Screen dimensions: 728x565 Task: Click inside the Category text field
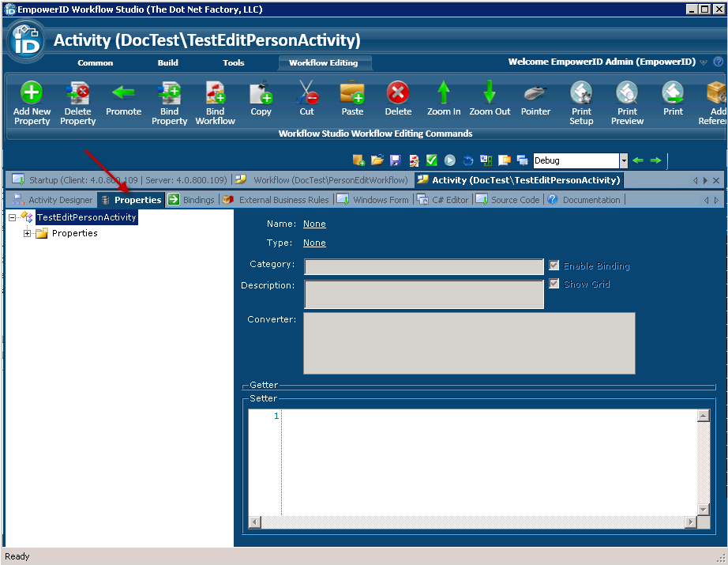pyautogui.click(x=423, y=266)
